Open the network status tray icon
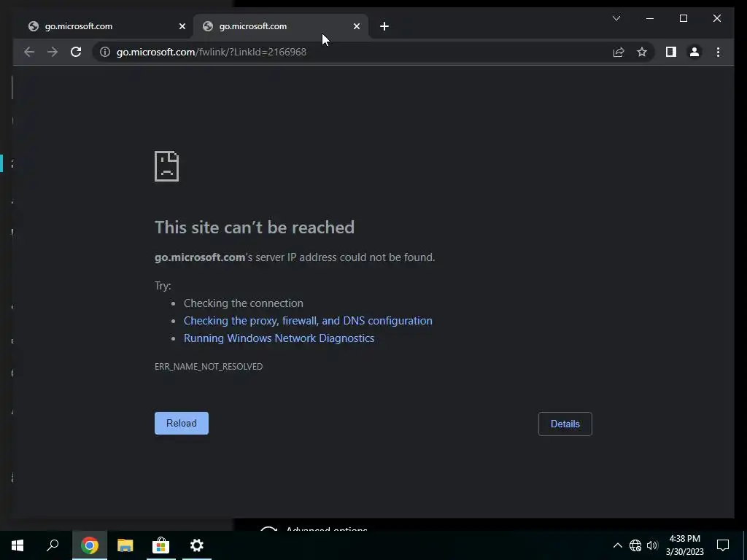This screenshot has height=560, width=747. pos(635,545)
